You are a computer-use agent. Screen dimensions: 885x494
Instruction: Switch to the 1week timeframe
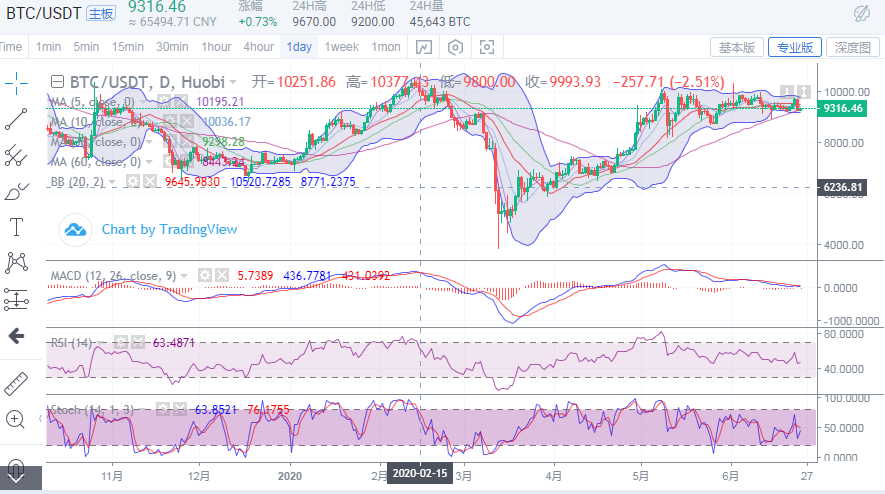click(341, 47)
